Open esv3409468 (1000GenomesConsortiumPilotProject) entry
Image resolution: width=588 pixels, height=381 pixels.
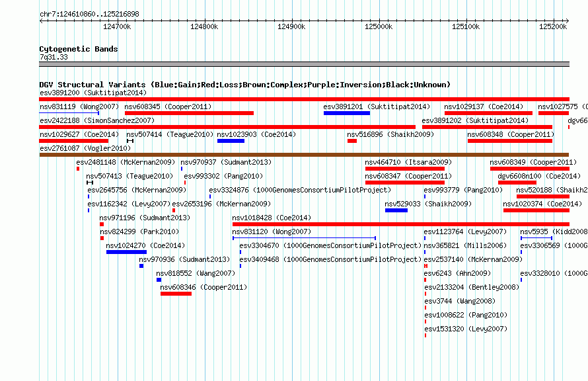click(x=330, y=259)
